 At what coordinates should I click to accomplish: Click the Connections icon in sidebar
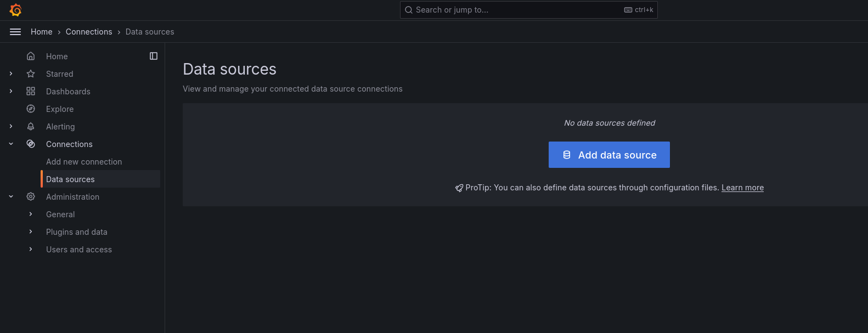pos(31,144)
